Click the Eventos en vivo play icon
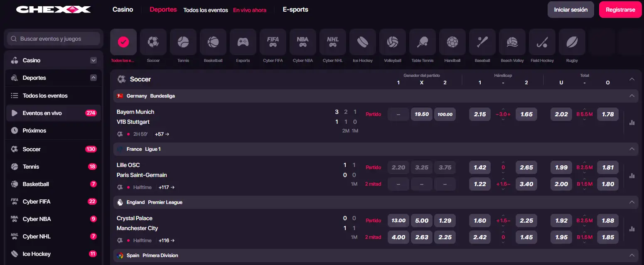 [x=15, y=113]
